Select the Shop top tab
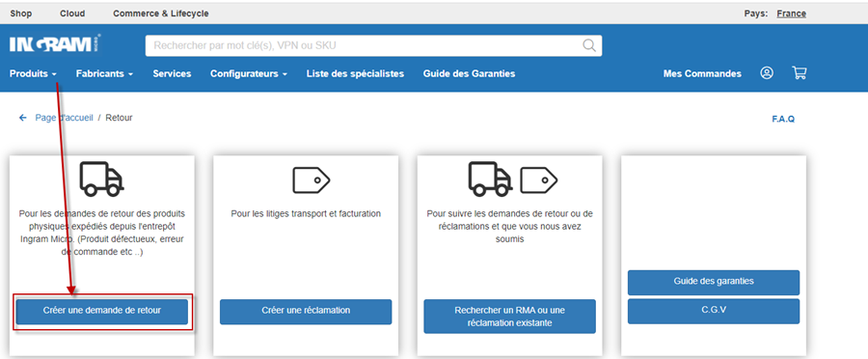Viewport: 868px width, 359px height. point(21,14)
